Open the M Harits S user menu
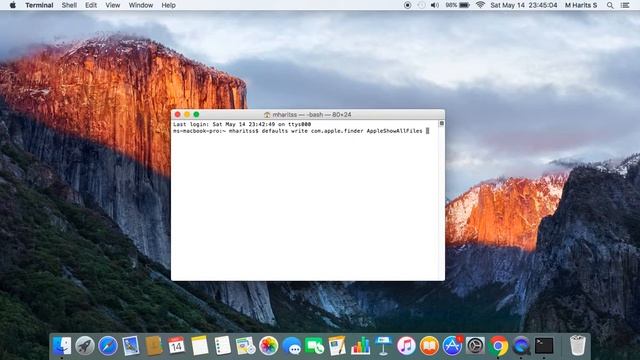The image size is (640, 360). (x=581, y=5)
